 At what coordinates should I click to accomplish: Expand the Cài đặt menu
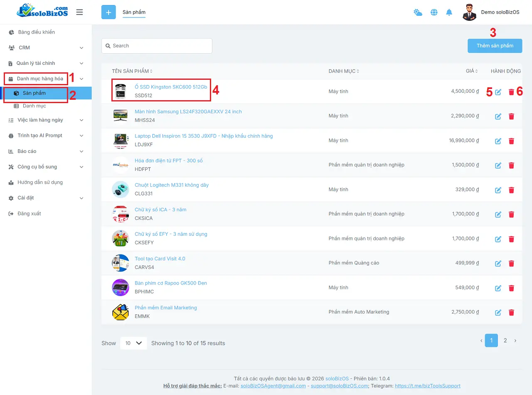click(x=46, y=198)
